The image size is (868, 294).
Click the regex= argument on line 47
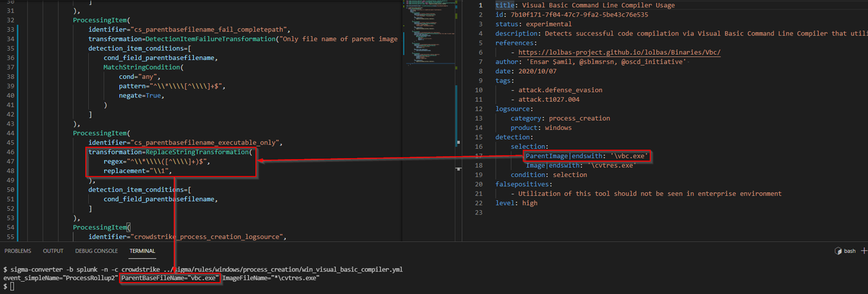coord(157,161)
